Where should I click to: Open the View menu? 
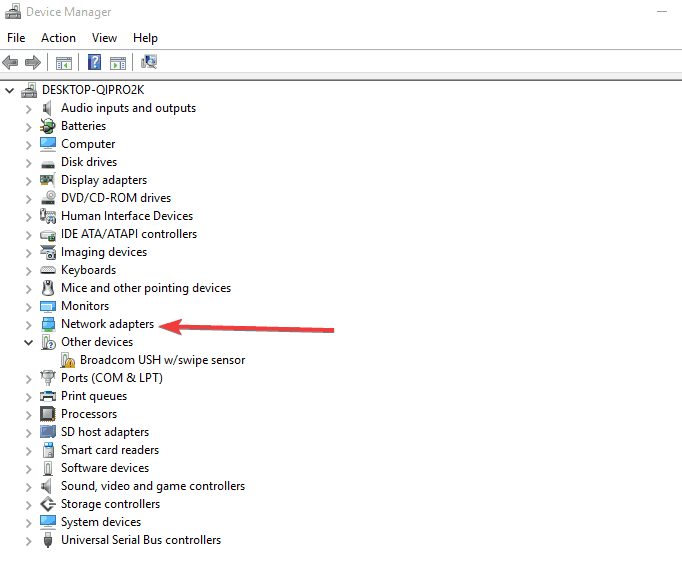(x=104, y=38)
